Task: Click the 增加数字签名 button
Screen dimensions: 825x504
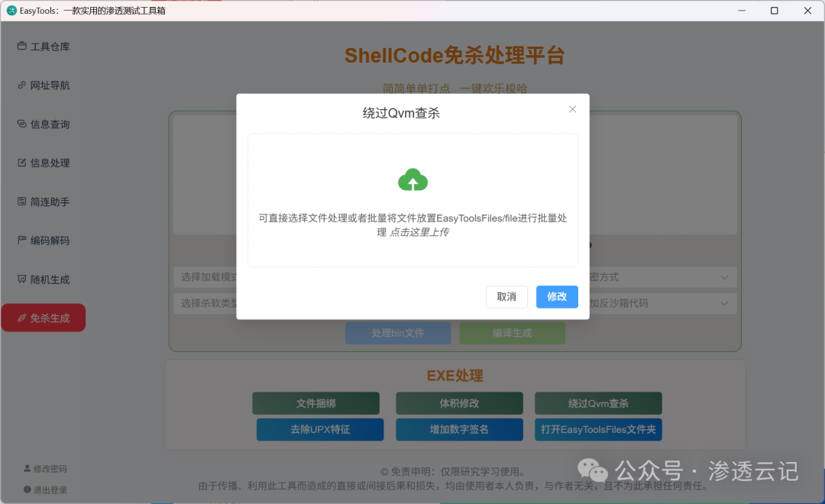Action: click(x=459, y=430)
